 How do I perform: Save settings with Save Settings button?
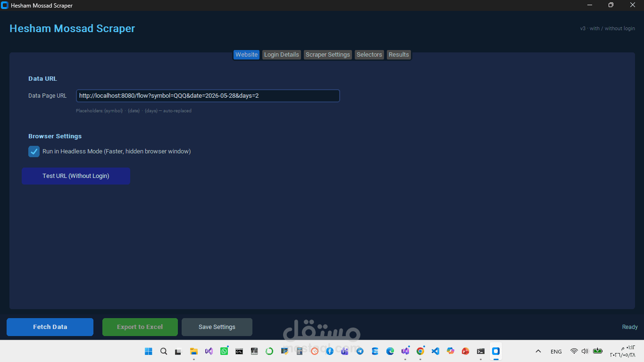(217, 327)
